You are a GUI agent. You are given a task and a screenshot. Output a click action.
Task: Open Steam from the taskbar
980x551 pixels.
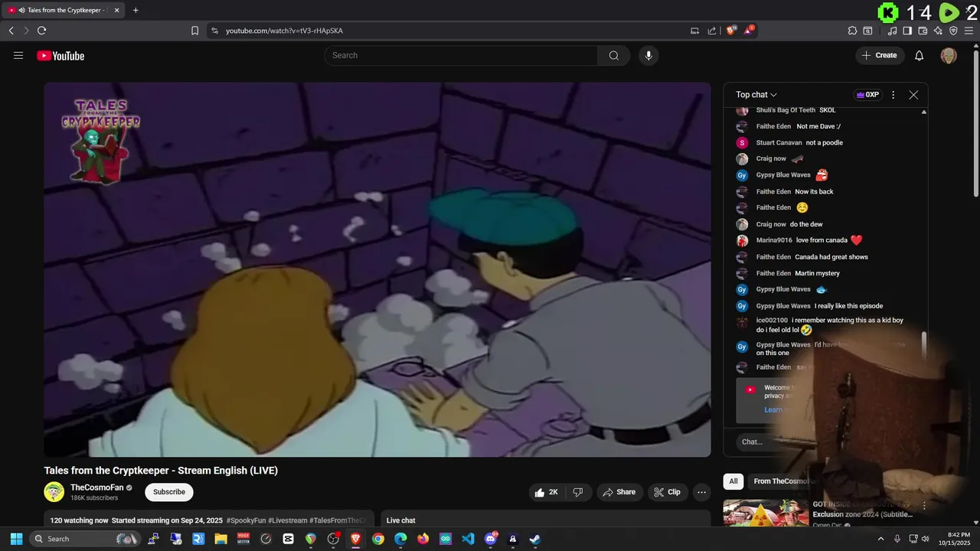535,539
